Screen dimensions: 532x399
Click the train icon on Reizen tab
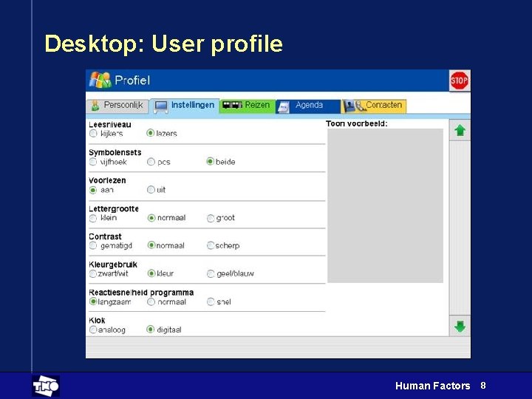point(233,105)
